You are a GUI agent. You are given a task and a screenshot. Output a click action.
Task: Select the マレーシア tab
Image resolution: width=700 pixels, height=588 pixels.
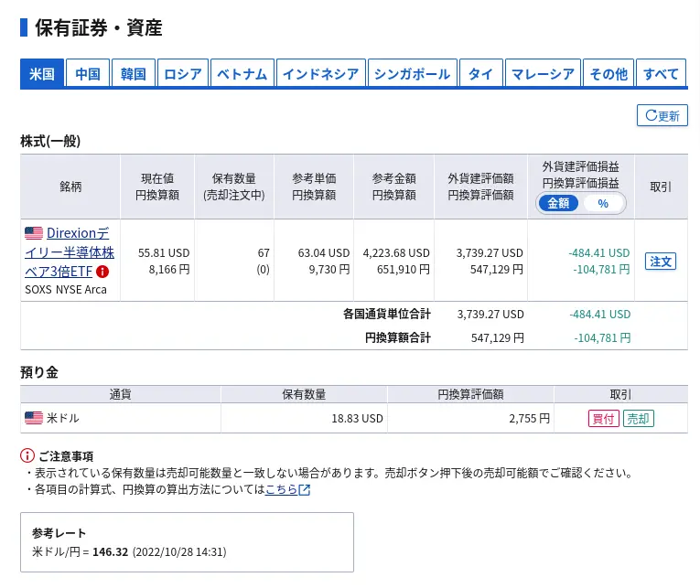(543, 73)
